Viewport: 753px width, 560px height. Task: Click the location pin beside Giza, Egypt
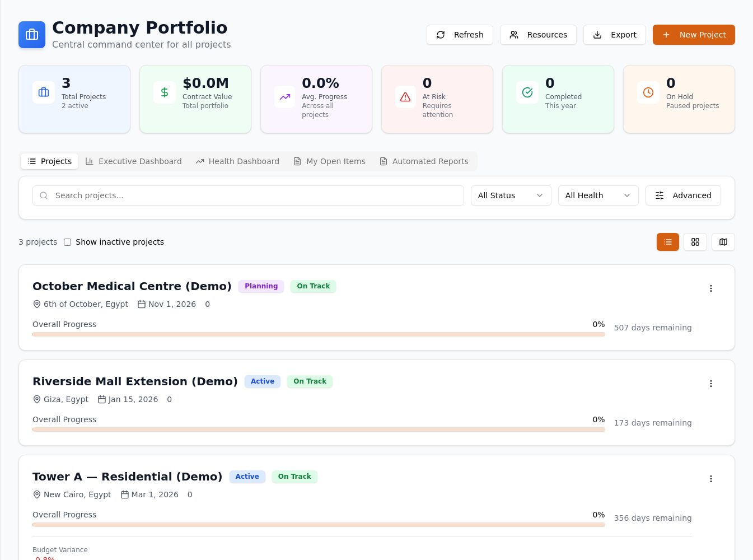point(37,399)
